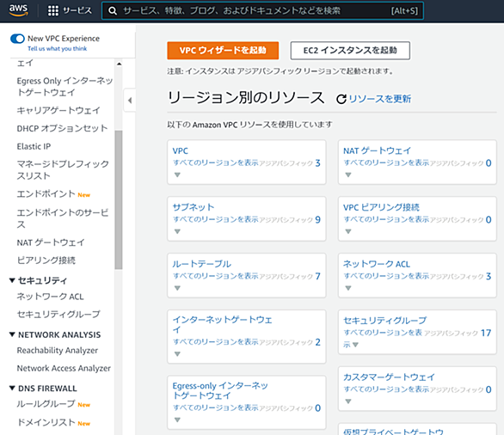Open Elastic IP in the sidebar
The width and height of the screenshot is (504, 435).
pyautogui.click(x=34, y=146)
